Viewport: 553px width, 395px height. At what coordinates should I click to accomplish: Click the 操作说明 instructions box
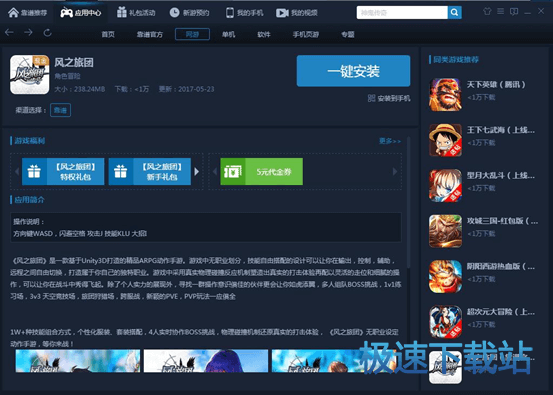click(x=206, y=227)
